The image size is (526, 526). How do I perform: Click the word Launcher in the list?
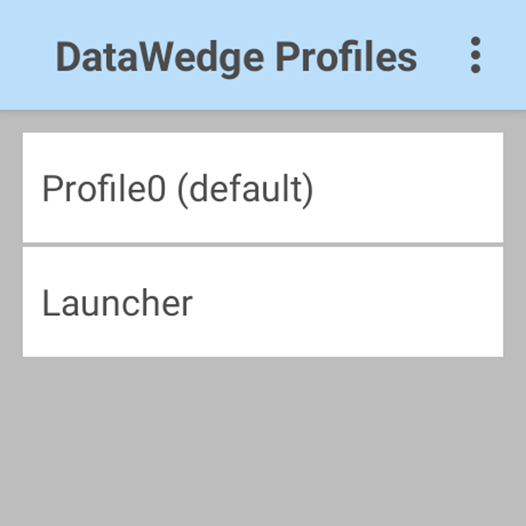coord(117,303)
